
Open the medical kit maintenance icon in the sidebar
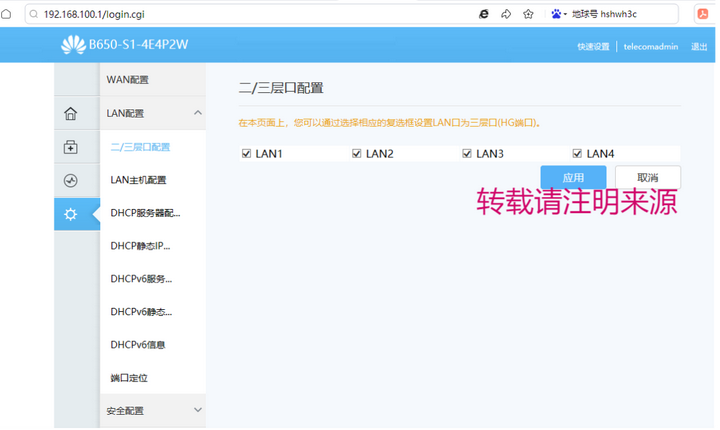(x=70, y=147)
